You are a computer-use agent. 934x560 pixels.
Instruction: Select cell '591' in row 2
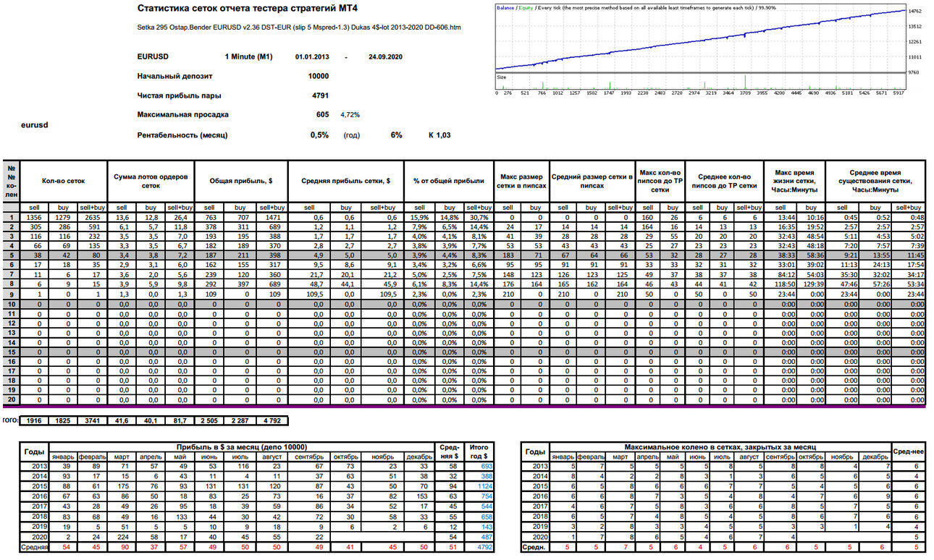click(92, 226)
